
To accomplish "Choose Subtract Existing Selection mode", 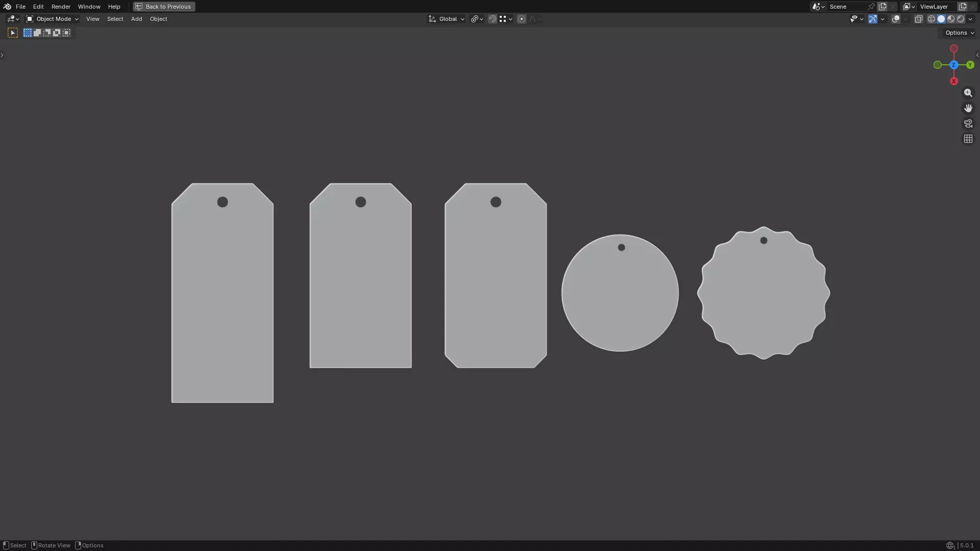I will tap(47, 33).
